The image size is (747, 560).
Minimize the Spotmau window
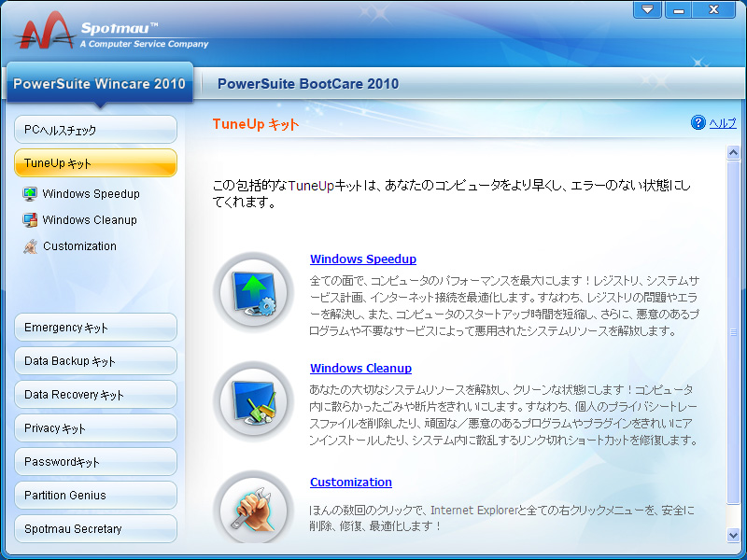pyautogui.click(x=679, y=9)
